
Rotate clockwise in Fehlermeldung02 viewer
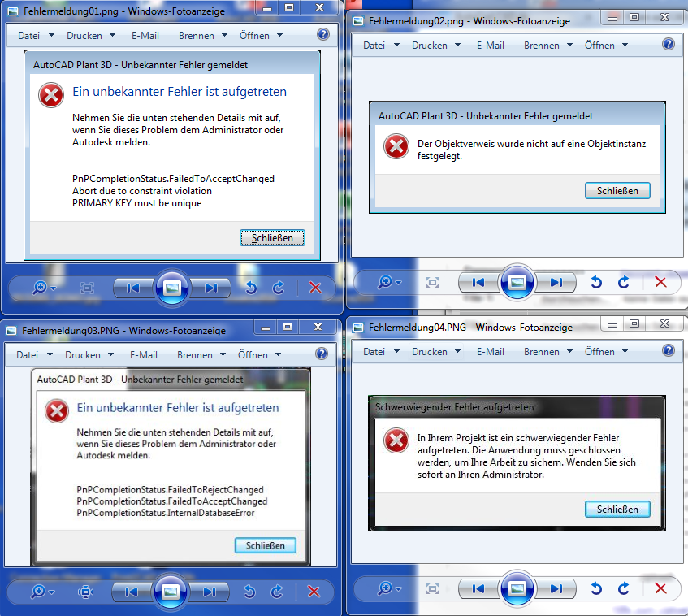[624, 282]
